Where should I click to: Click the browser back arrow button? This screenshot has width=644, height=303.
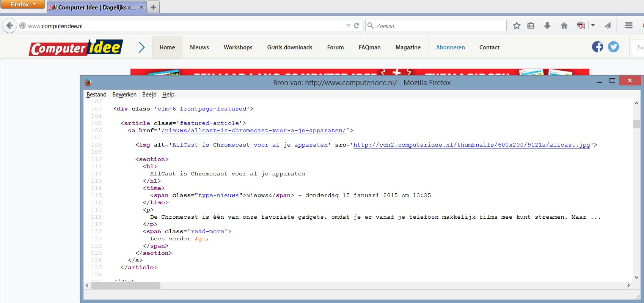tap(9, 26)
